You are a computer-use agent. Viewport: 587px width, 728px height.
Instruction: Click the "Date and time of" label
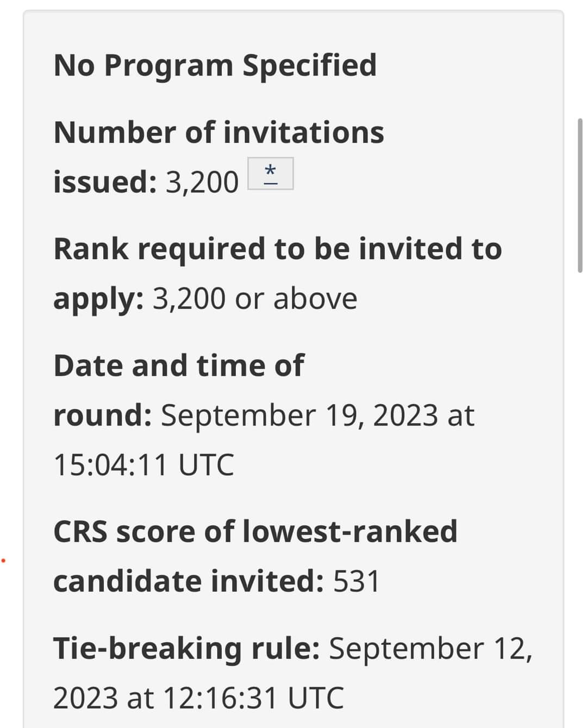click(179, 365)
